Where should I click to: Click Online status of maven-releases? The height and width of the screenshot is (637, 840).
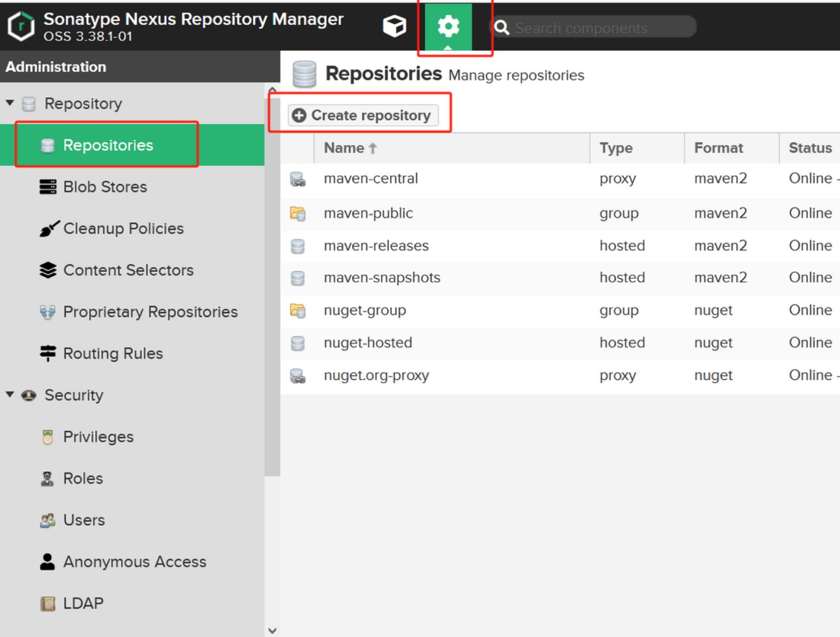810,246
